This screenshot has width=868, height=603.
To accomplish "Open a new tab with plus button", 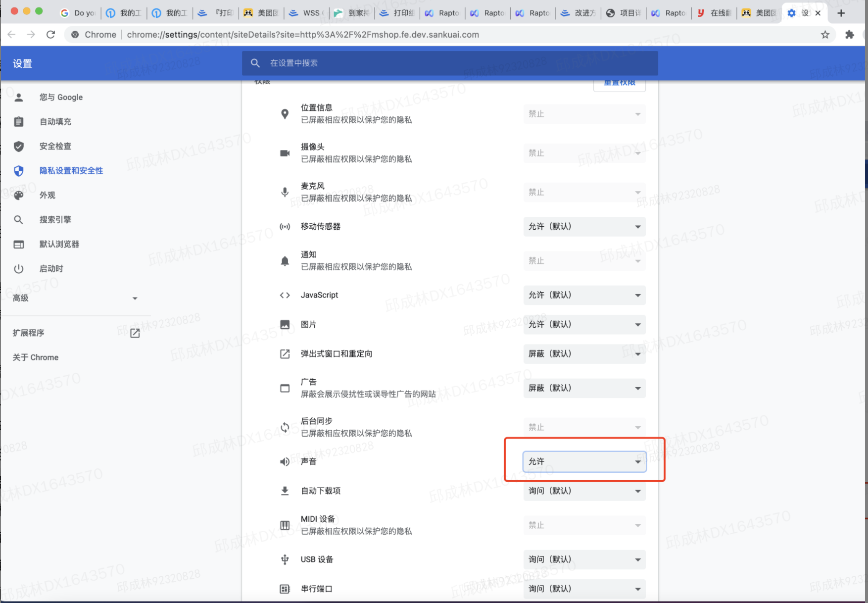I will [x=841, y=13].
